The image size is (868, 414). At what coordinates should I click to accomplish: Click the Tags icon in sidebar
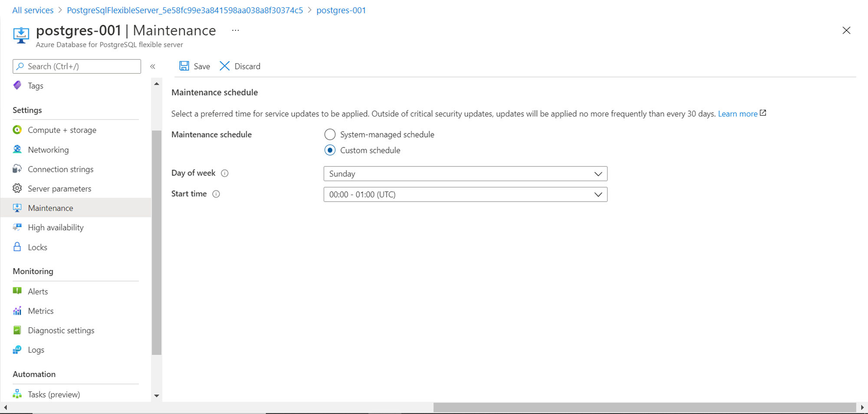tap(17, 85)
